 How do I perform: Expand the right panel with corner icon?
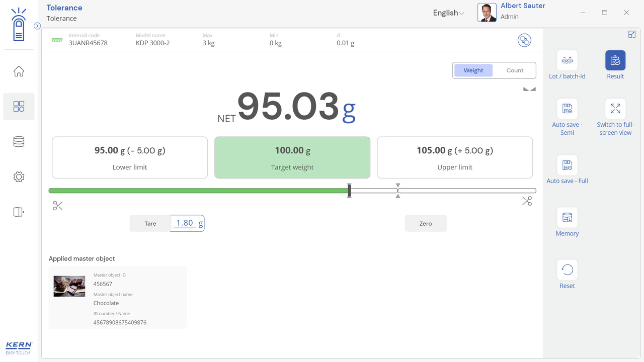632,34
